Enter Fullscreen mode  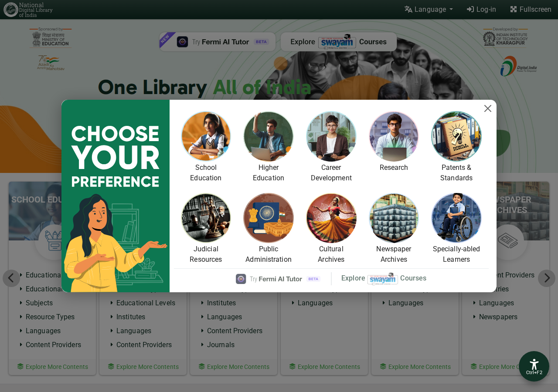[531, 10]
